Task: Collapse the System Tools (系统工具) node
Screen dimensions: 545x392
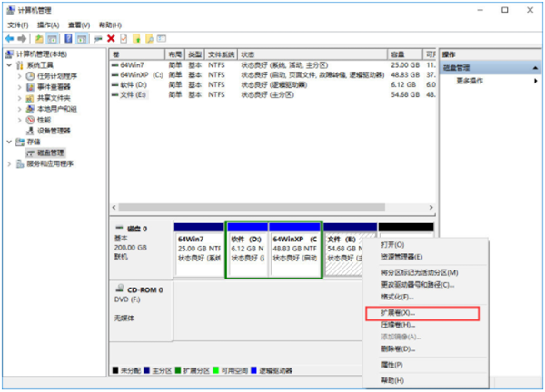Action: point(10,65)
